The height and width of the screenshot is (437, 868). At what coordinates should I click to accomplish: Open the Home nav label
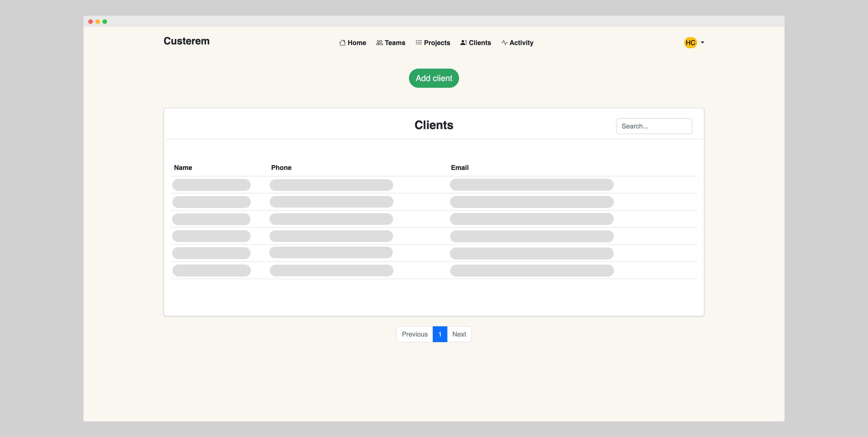coord(357,43)
